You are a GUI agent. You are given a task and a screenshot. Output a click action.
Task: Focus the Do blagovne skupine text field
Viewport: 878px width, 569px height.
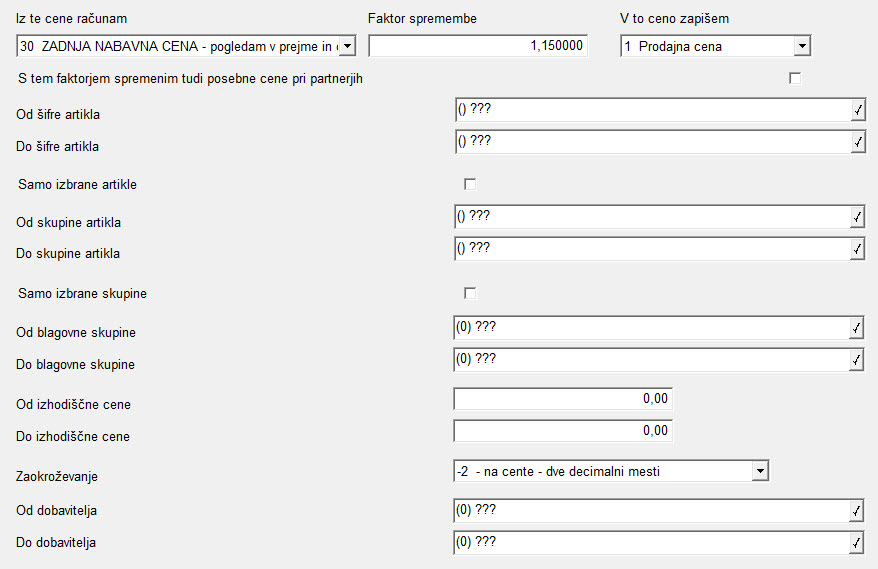coord(651,360)
